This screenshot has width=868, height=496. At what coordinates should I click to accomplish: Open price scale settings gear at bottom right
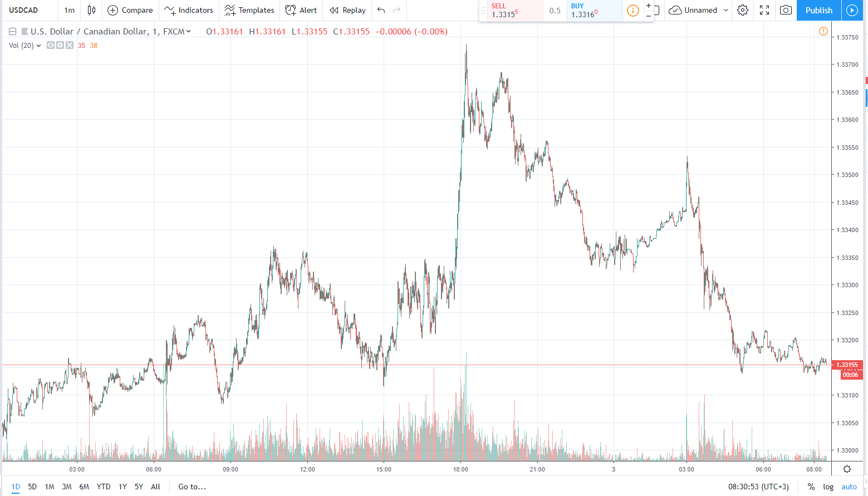(x=847, y=469)
